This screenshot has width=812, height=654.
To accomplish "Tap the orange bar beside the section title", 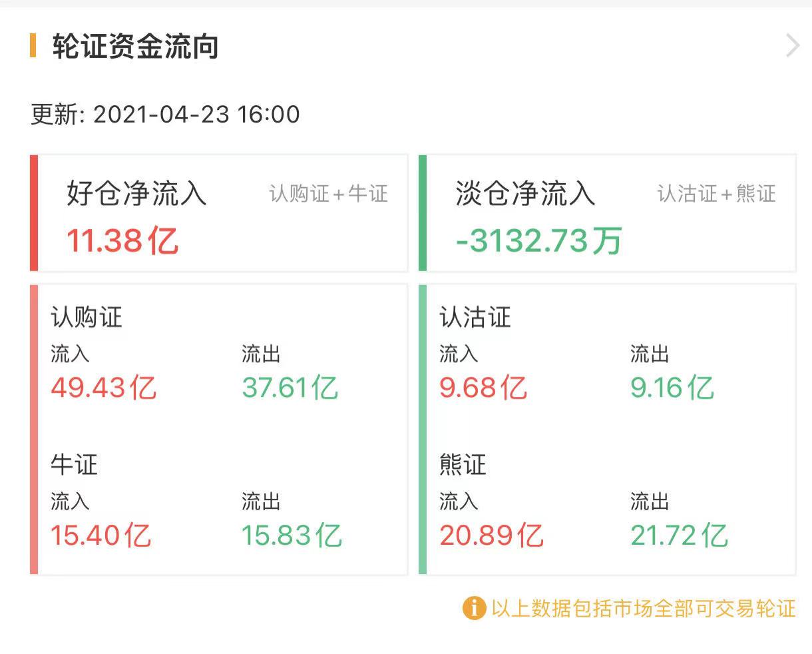I will [x=33, y=46].
